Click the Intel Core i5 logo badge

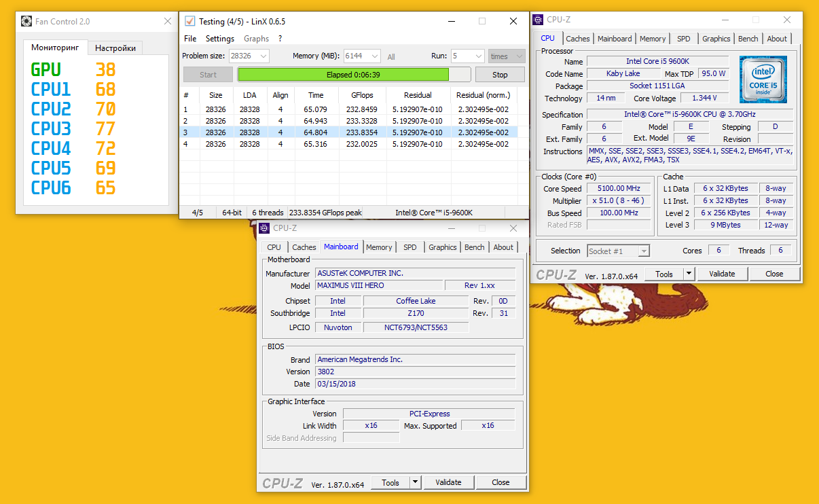click(763, 79)
